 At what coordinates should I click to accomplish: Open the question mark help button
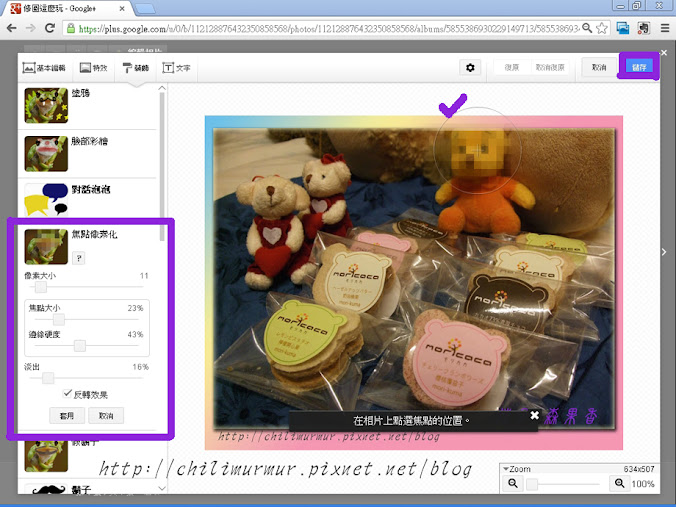click(78, 258)
